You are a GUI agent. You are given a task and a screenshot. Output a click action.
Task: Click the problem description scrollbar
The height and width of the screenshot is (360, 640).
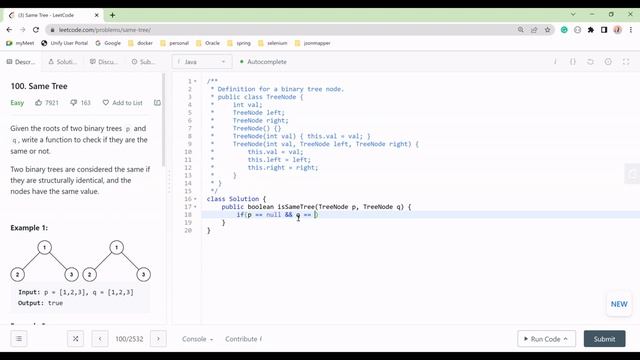click(x=164, y=120)
